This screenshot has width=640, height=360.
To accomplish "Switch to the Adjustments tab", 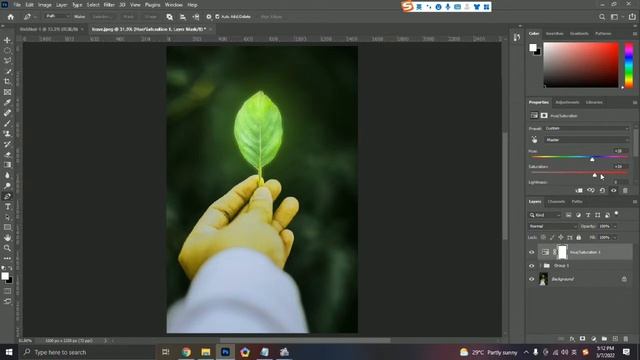I will tap(567, 102).
